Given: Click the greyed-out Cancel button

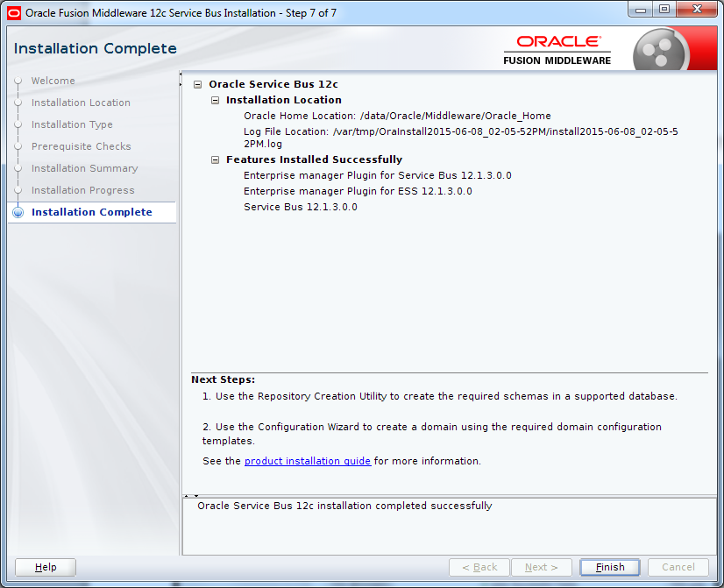Looking at the screenshot, I should (x=678, y=567).
